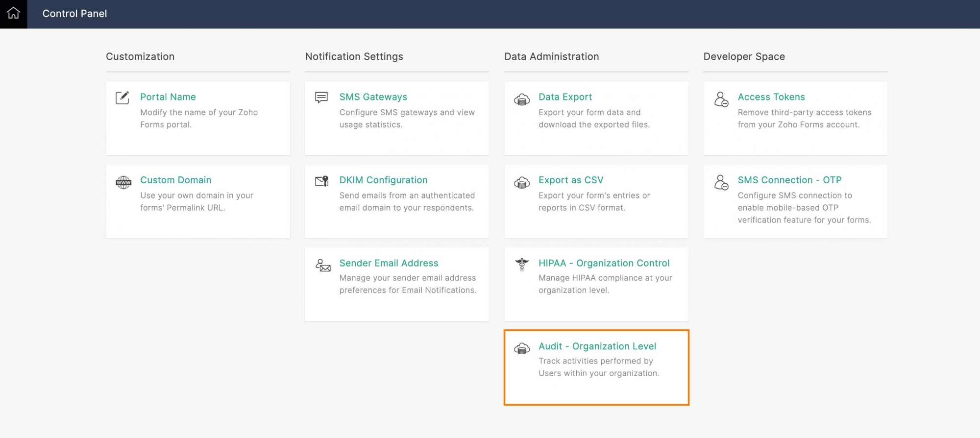Click the Export as CSV cloud icon
The width and height of the screenshot is (980, 438).
point(522,182)
